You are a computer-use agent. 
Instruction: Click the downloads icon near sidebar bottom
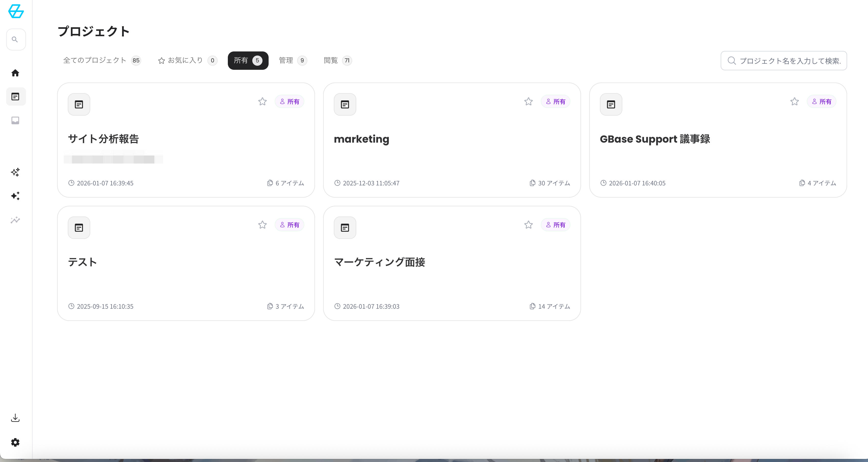pyautogui.click(x=15, y=417)
